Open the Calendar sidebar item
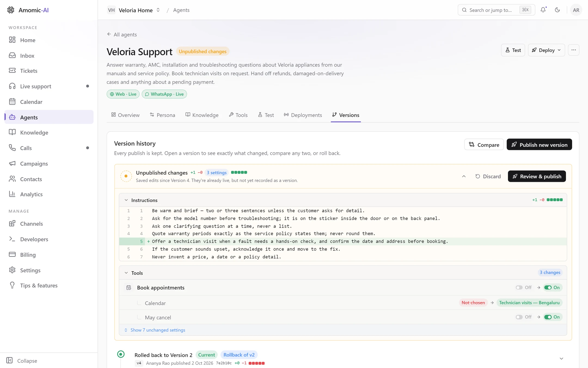 49,102
